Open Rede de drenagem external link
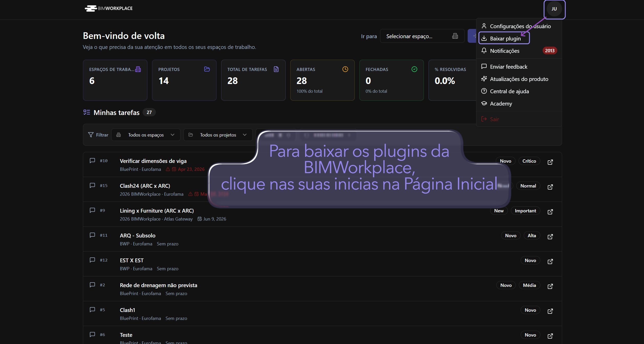 pos(550,286)
